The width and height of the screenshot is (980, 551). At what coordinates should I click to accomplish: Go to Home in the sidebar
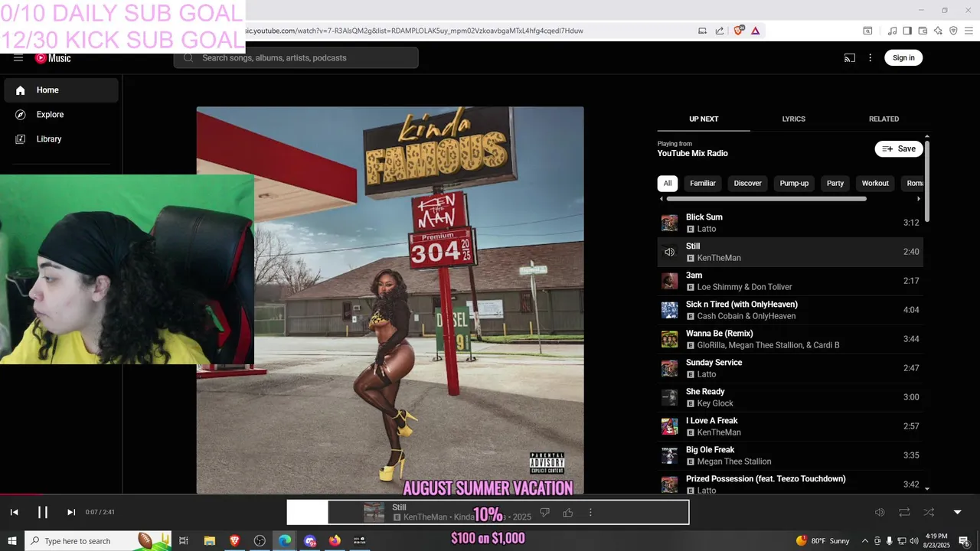61,90
